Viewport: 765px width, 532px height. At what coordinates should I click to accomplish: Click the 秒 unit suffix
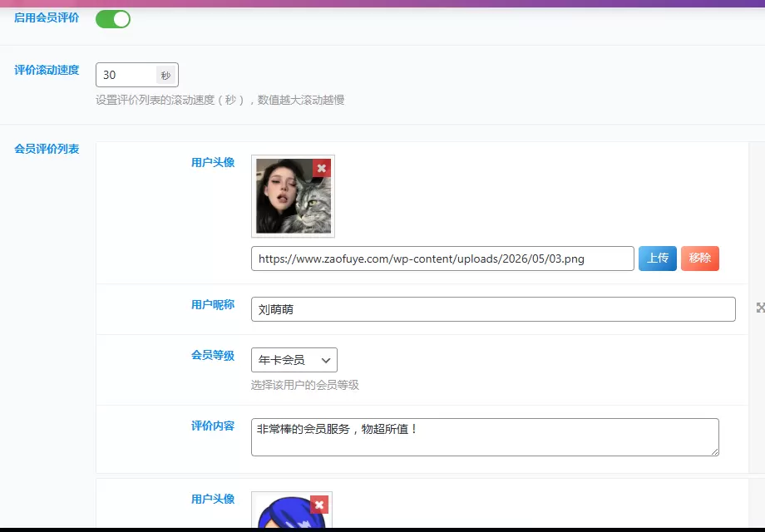(165, 75)
